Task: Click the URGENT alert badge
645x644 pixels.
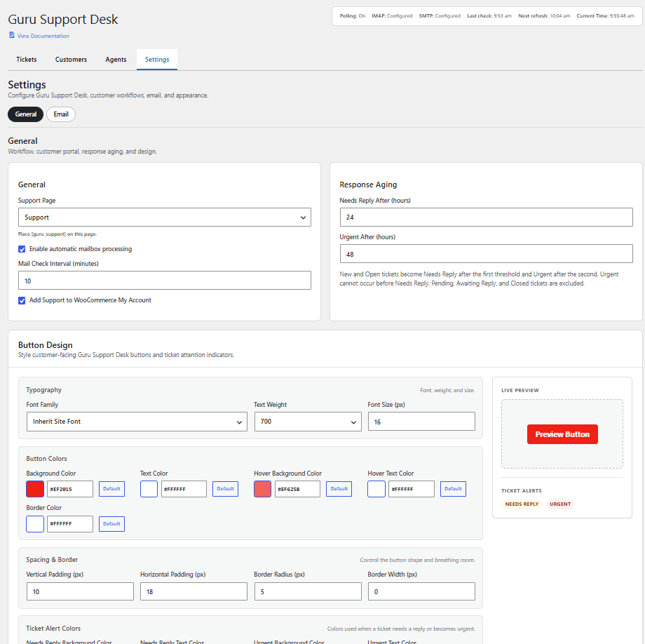Action: [x=560, y=504]
